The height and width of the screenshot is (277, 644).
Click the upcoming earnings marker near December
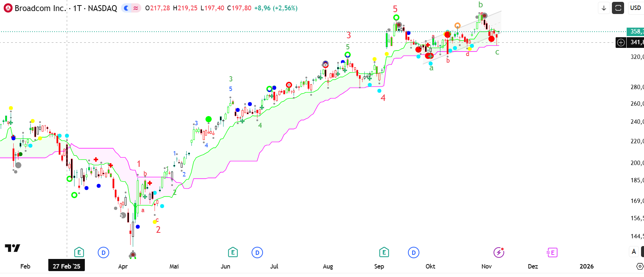(x=552, y=252)
